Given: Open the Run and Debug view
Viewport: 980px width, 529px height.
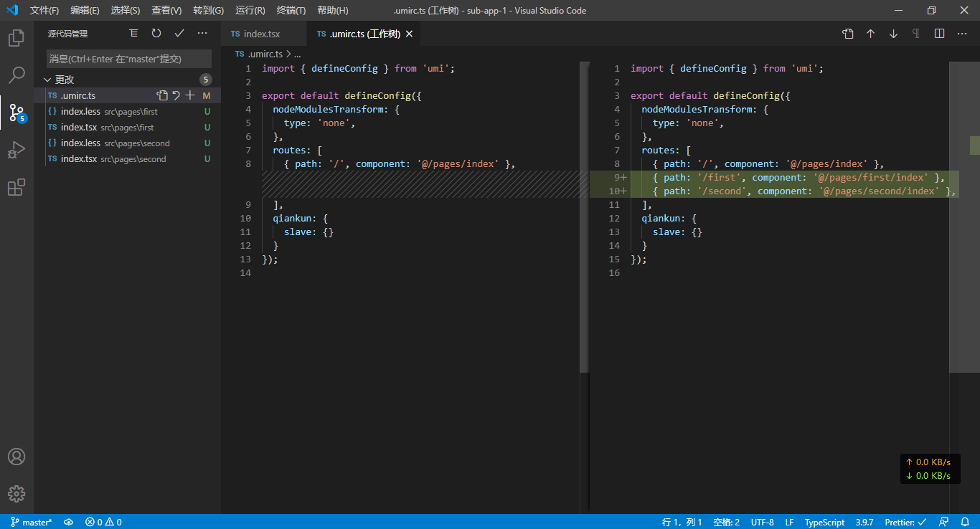Looking at the screenshot, I should 17,150.
